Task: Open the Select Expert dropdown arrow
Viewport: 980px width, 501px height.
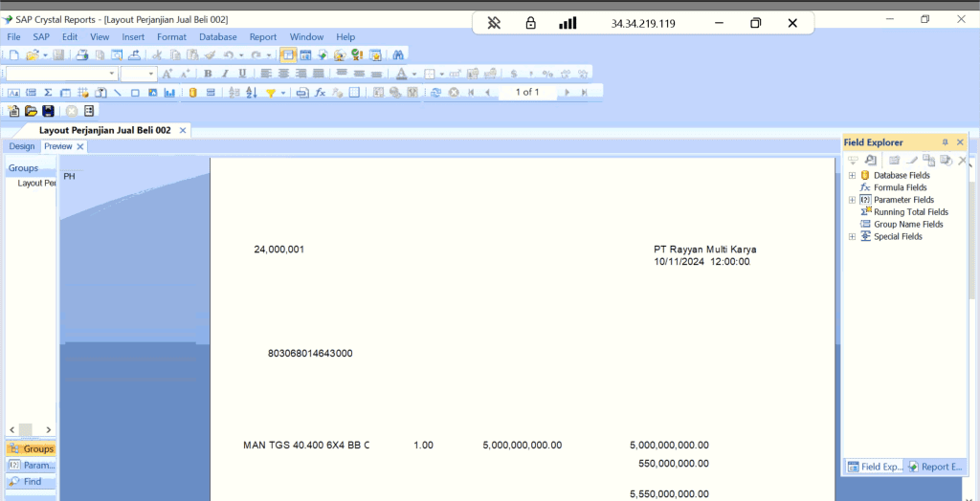Action: [x=283, y=93]
